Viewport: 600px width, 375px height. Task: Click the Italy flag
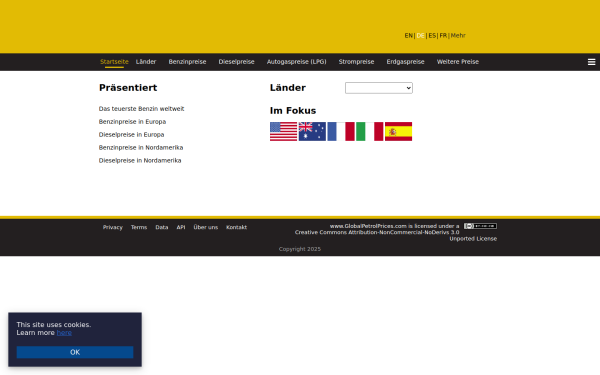click(x=369, y=132)
